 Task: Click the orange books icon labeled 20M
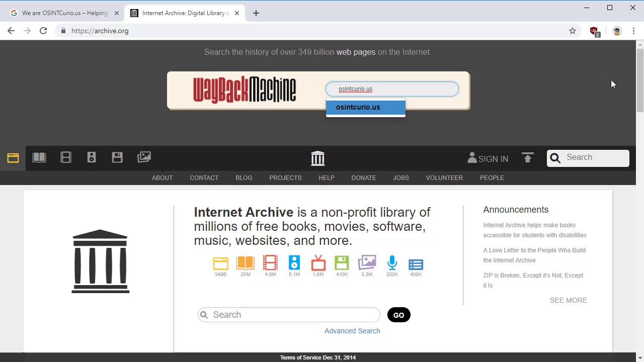246,263
